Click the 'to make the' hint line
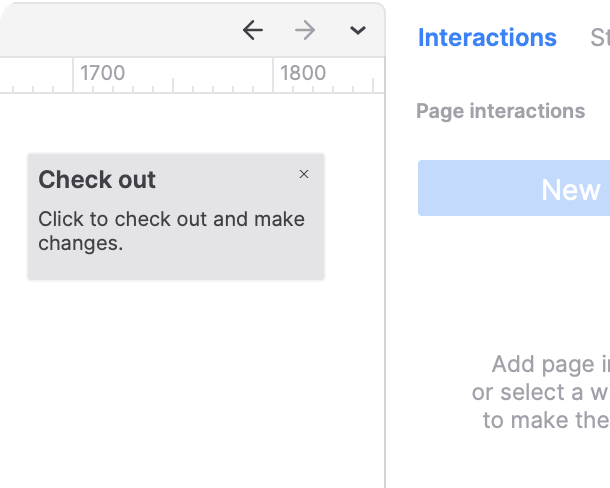The image size is (610, 488). pos(545,420)
